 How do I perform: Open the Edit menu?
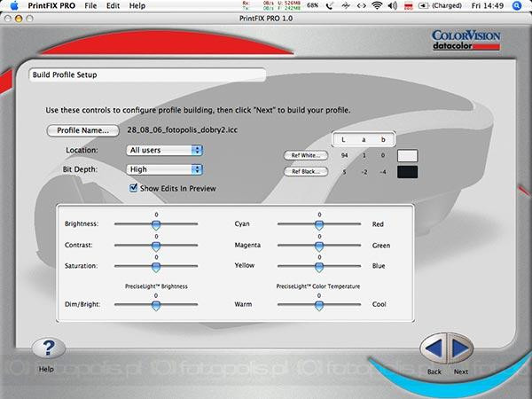click(113, 6)
